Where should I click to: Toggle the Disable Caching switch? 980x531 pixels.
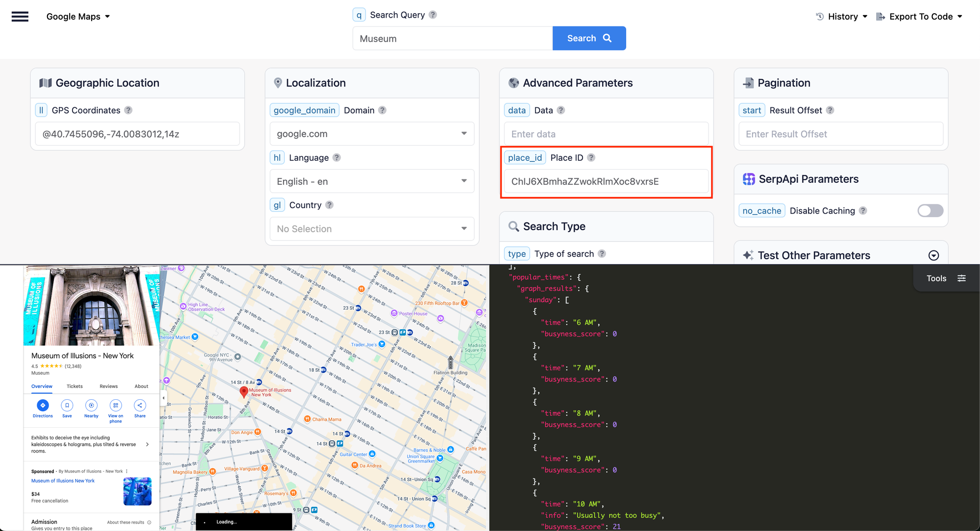[x=930, y=211]
